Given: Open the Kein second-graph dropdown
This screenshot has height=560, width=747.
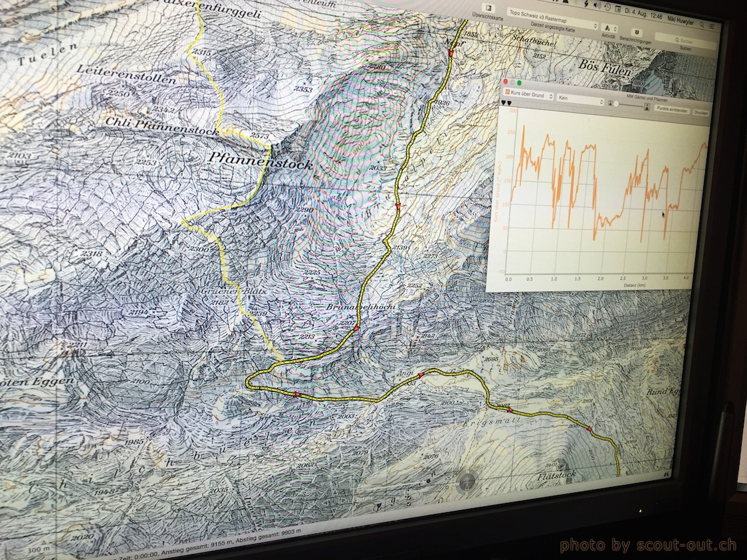Looking at the screenshot, I should [x=580, y=100].
